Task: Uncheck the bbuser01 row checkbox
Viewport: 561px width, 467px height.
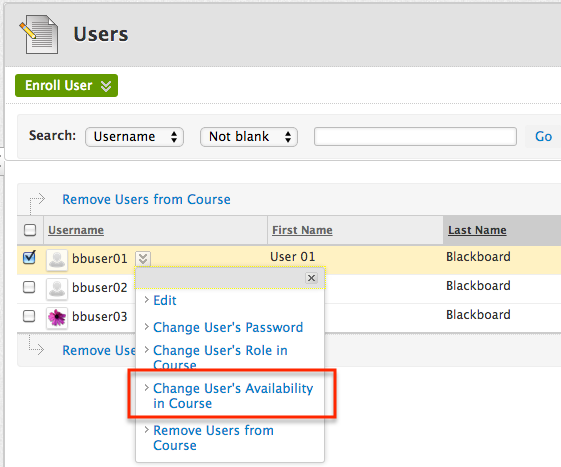Action: click(x=29, y=258)
